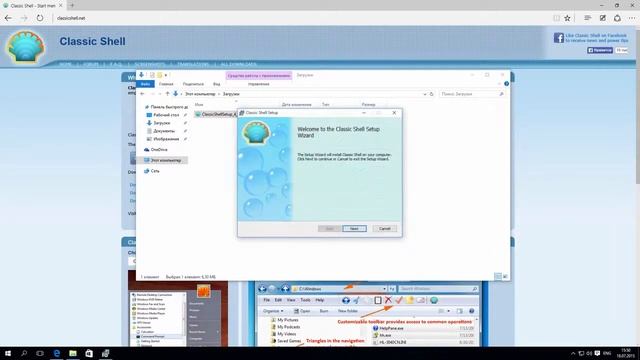Click the Facebook Like button on website
Screen dimensions: 640x360
coord(600,50)
